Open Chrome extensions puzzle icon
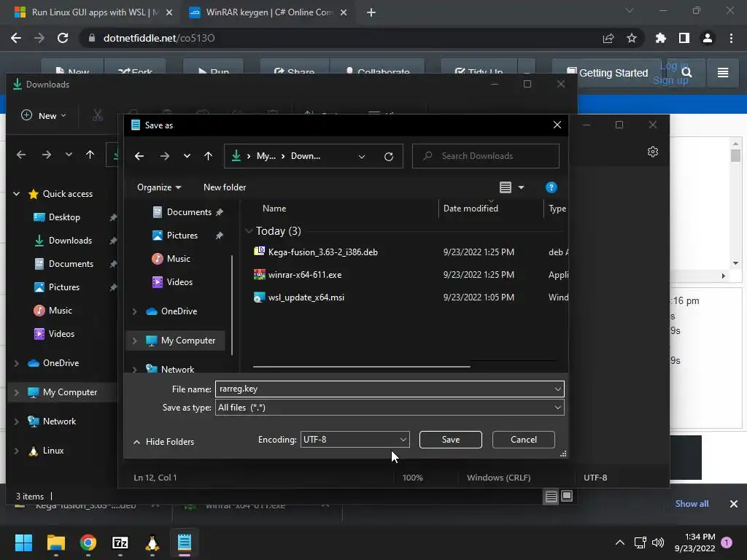The width and height of the screenshot is (747, 560). (660, 38)
